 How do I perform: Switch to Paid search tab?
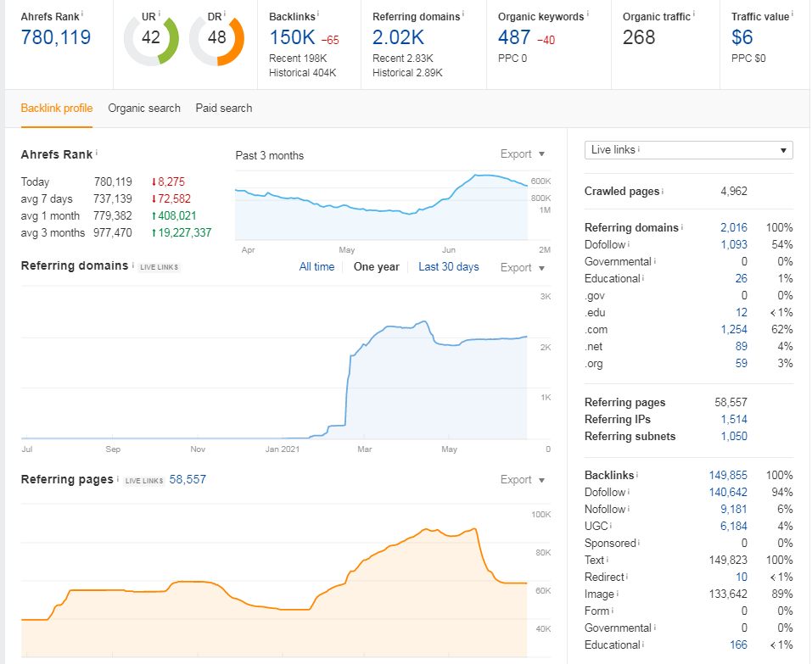[224, 109]
